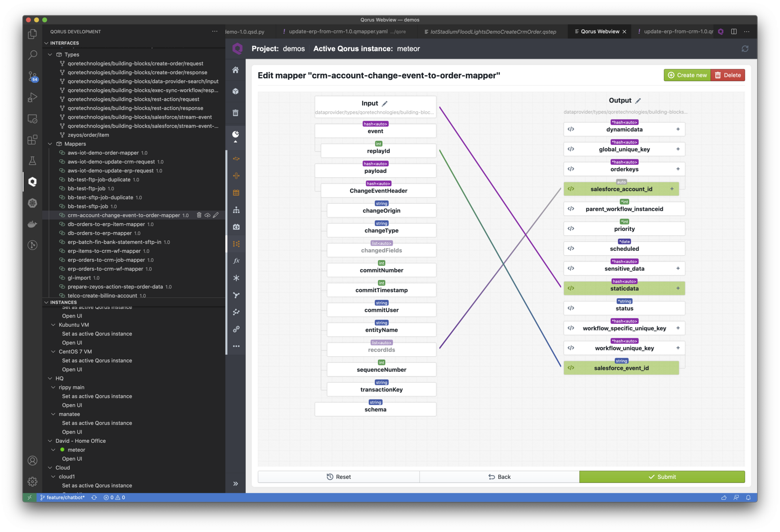Open feature/chatbot branch in status bar
This screenshot has width=780, height=532.
(63, 498)
